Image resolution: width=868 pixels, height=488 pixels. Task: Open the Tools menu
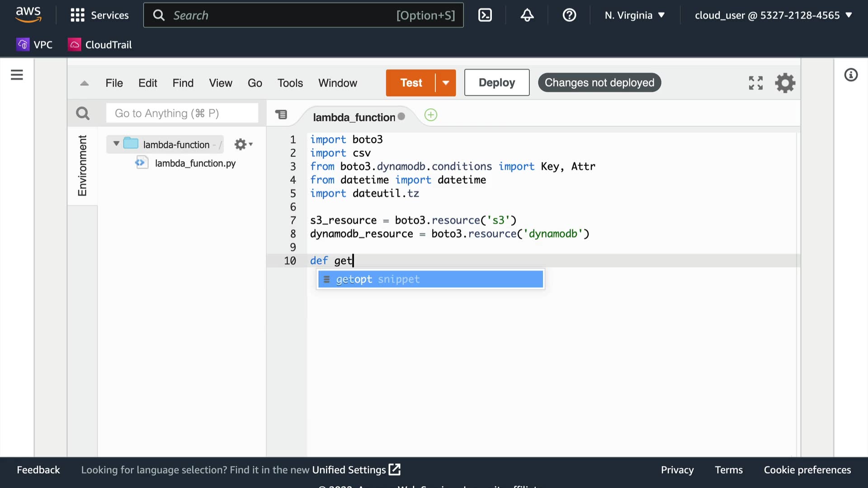290,83
